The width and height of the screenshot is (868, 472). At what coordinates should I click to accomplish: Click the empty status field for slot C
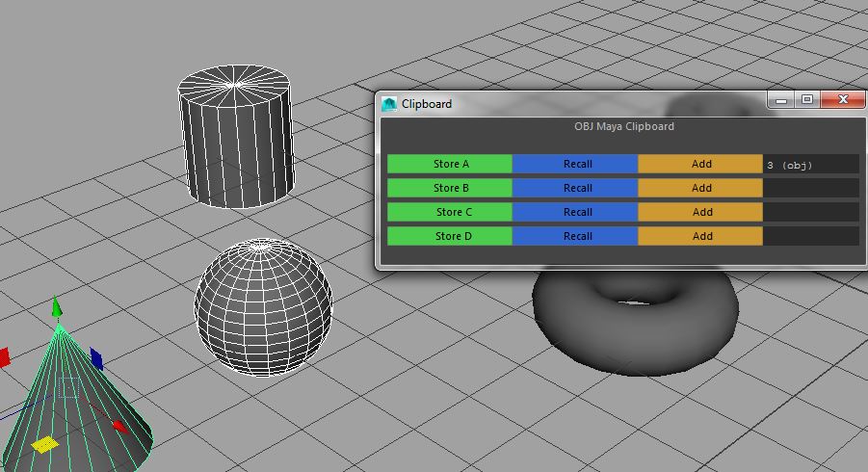[x=811, y=212]
